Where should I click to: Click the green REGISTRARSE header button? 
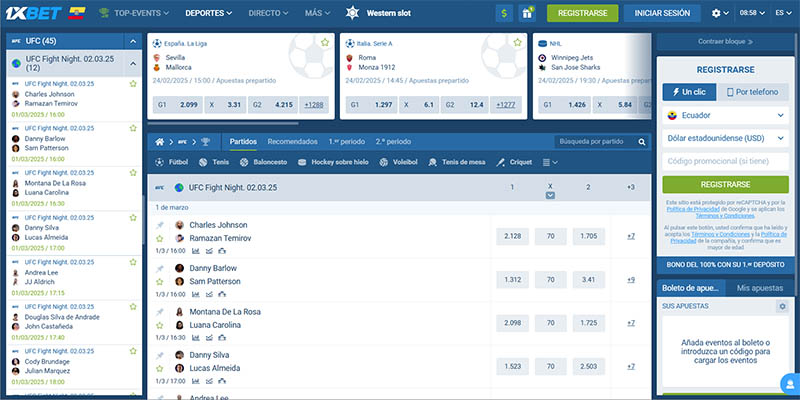point(582,13)
